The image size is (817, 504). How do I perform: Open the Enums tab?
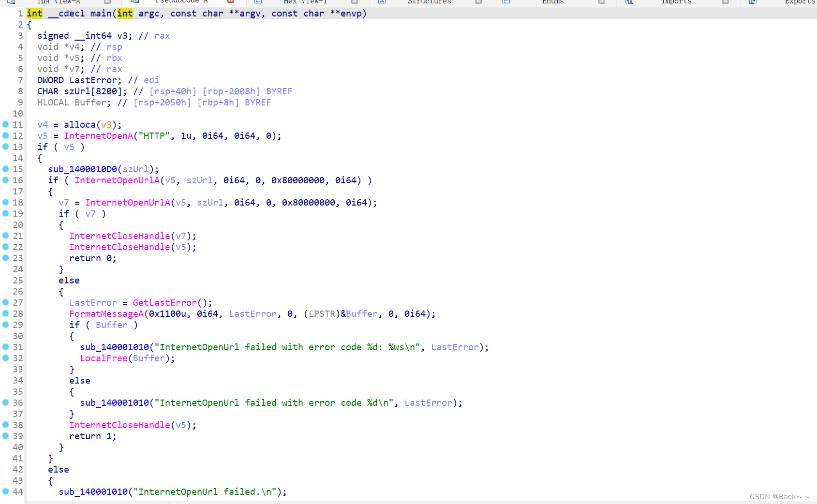(x=553, y=2)
